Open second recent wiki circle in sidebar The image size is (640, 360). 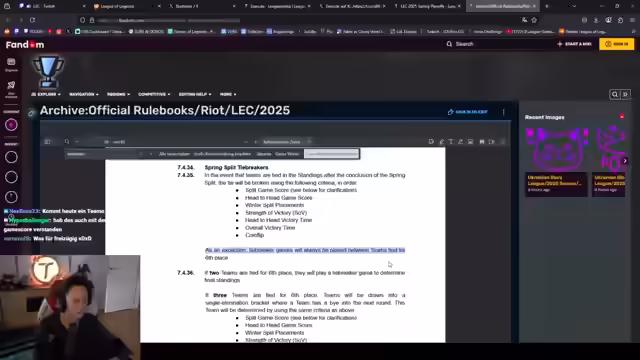[11, 177]
